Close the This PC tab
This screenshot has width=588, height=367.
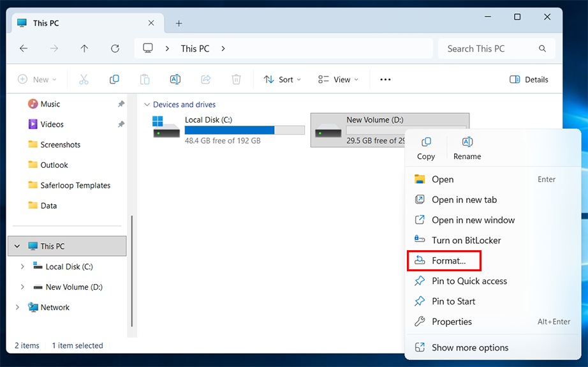tap(151, 23)
